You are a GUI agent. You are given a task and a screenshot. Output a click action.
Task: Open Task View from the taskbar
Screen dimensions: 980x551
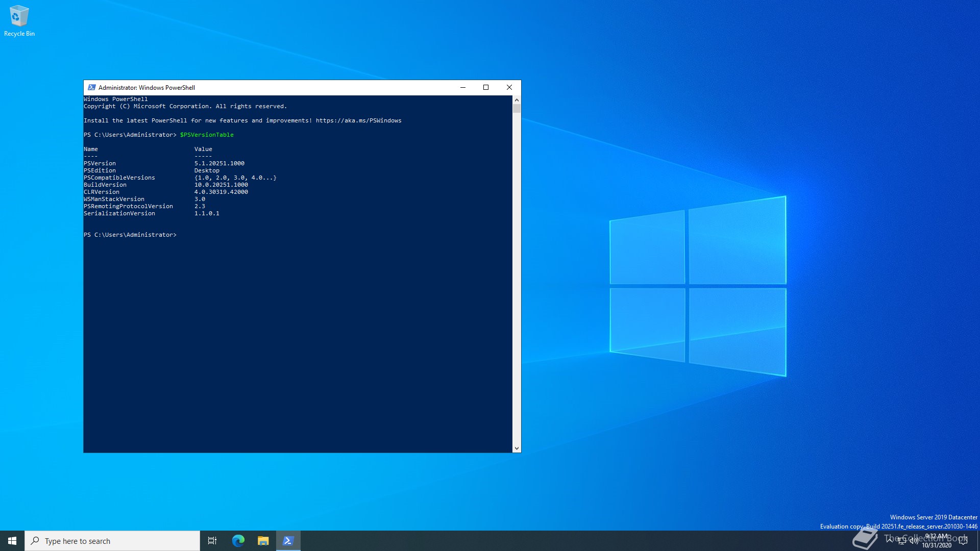tap(212, 541)
